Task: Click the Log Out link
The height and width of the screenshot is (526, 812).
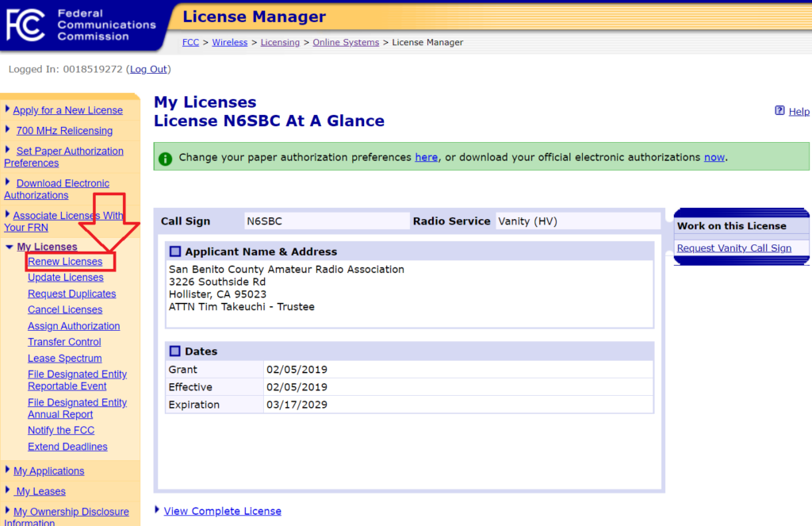Action: coord(148,70)
